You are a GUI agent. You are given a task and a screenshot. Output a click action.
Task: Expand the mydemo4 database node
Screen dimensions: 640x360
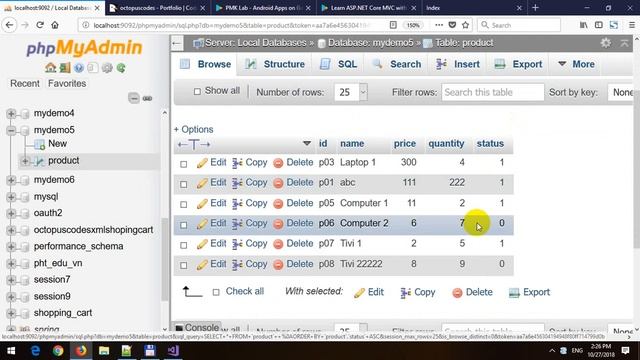pyautogui.click(x=11, y=113)
